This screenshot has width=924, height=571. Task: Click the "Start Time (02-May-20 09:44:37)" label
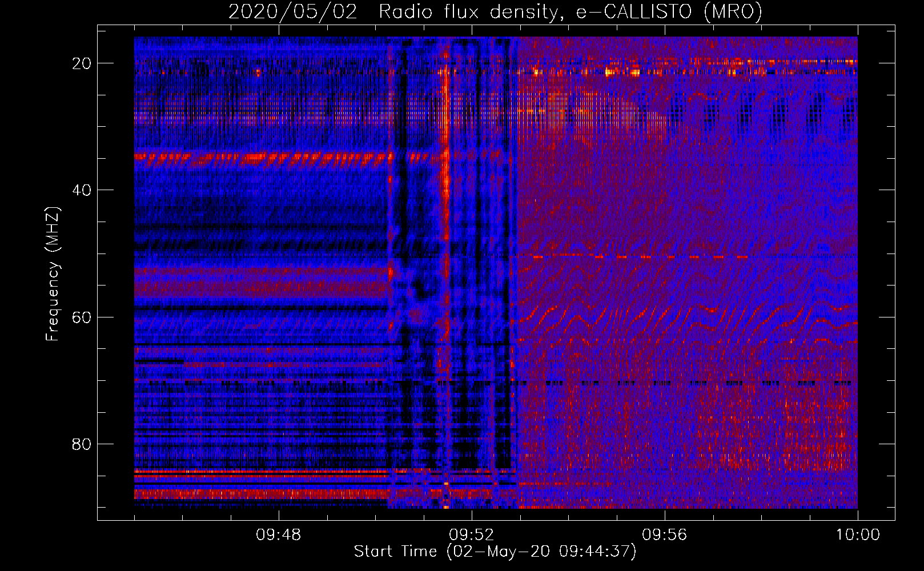[x=495, y=551]
